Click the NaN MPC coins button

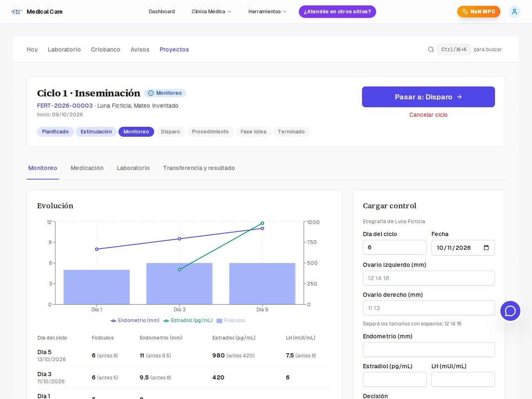[x=479, y=12]
